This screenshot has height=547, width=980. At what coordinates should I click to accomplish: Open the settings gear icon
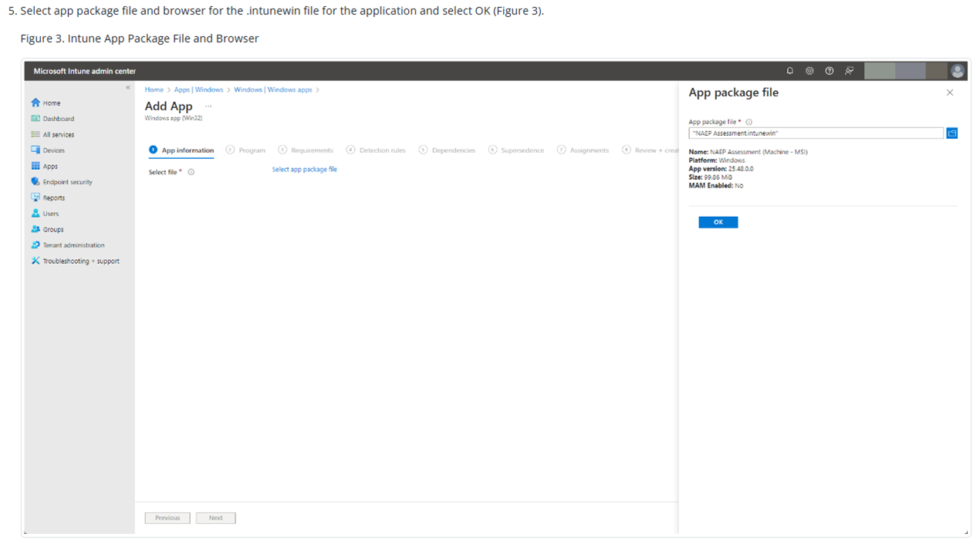pos(809,71)
